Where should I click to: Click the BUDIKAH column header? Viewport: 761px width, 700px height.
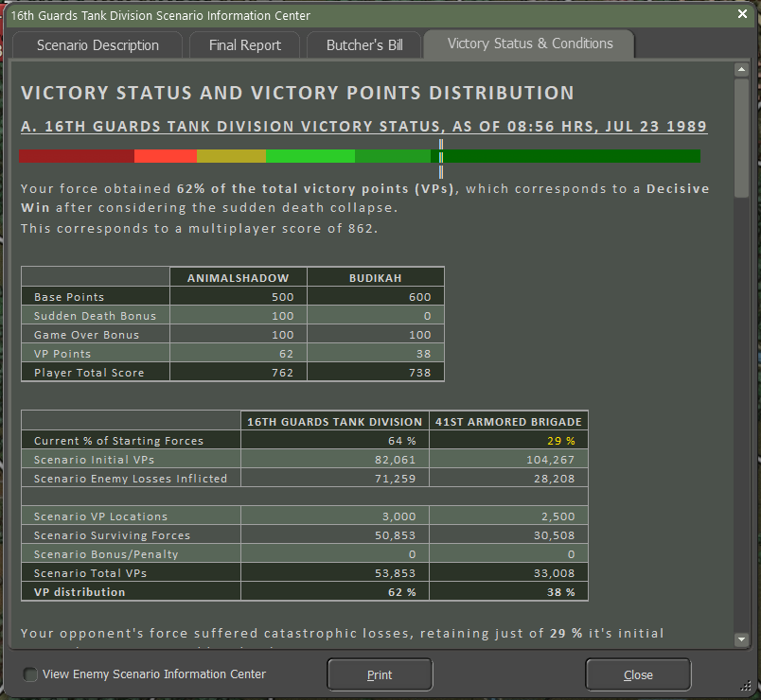[375, 278]
